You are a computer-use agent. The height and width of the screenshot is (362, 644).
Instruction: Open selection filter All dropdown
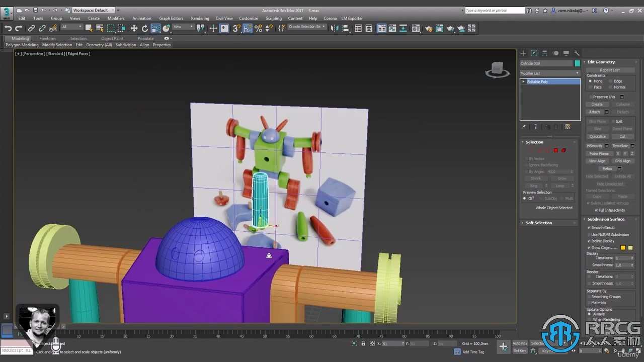(72, 27)
